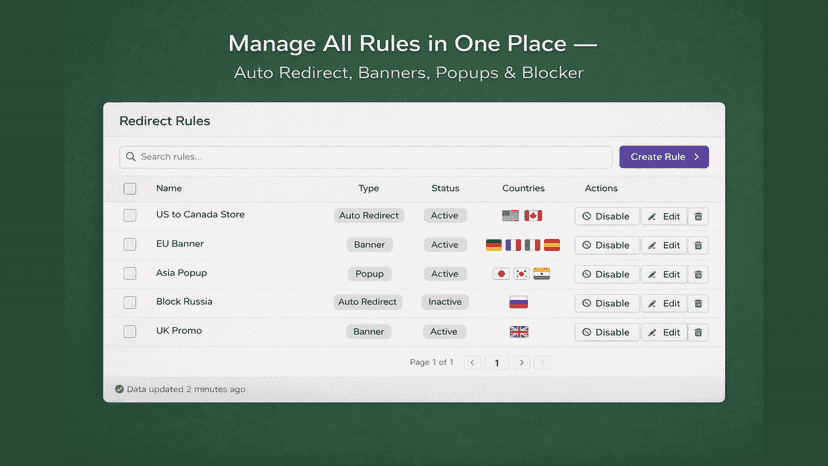Click the Germany flag in EU Banner row
The image size is (828, 466).
click(494, 245)
